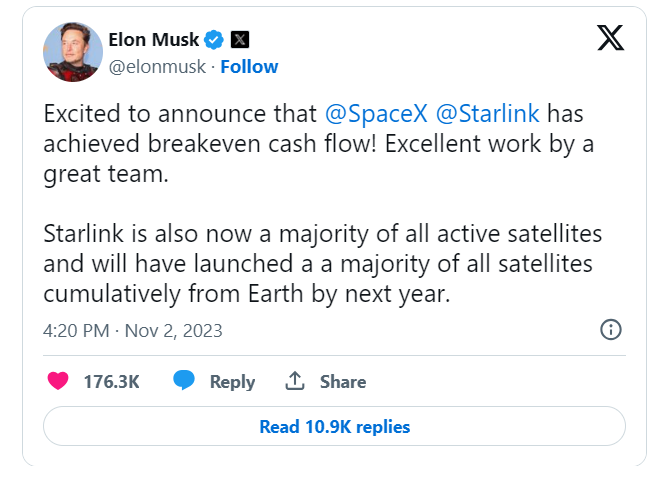Click the Share text label

343,382
